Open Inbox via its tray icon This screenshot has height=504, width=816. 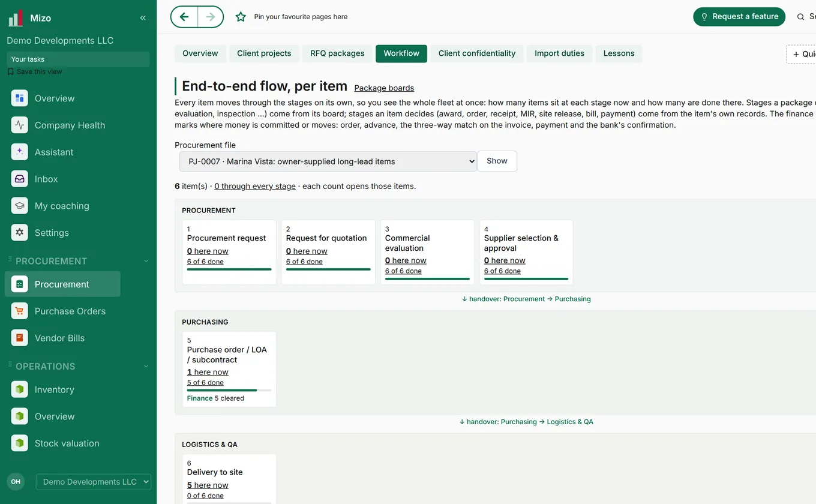20,179
